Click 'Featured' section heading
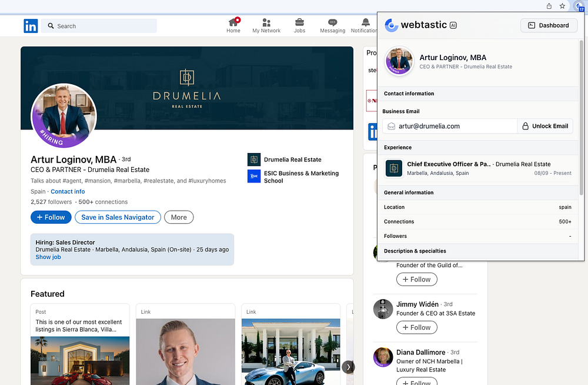This screenshot has width=588, height=385. coord(48,294)
